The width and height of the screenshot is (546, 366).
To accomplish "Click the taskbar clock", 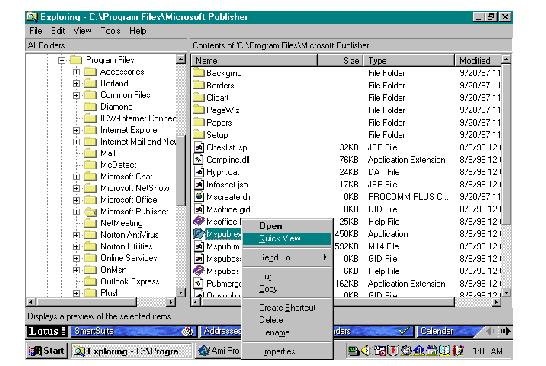I will pos(488,351).
